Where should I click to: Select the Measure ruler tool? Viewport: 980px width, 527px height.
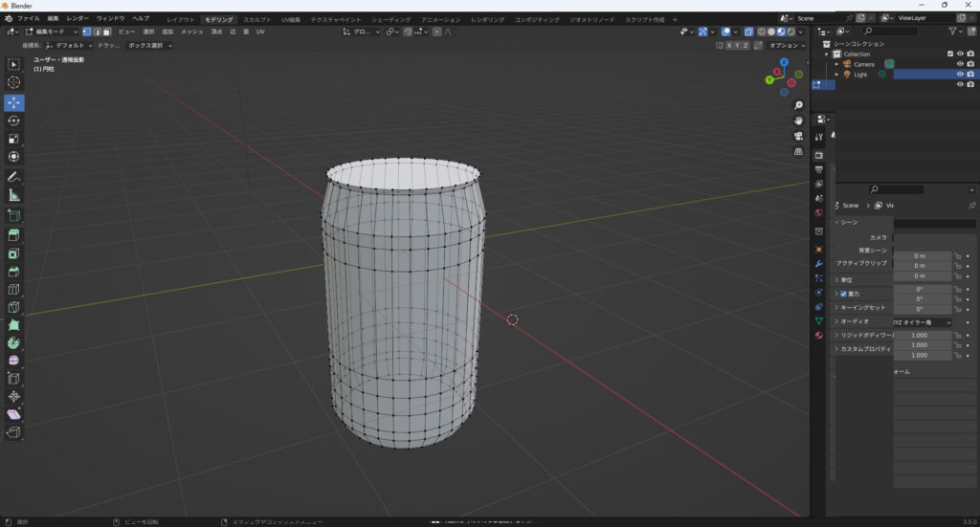pyautogui.click(x=13, y=195)
